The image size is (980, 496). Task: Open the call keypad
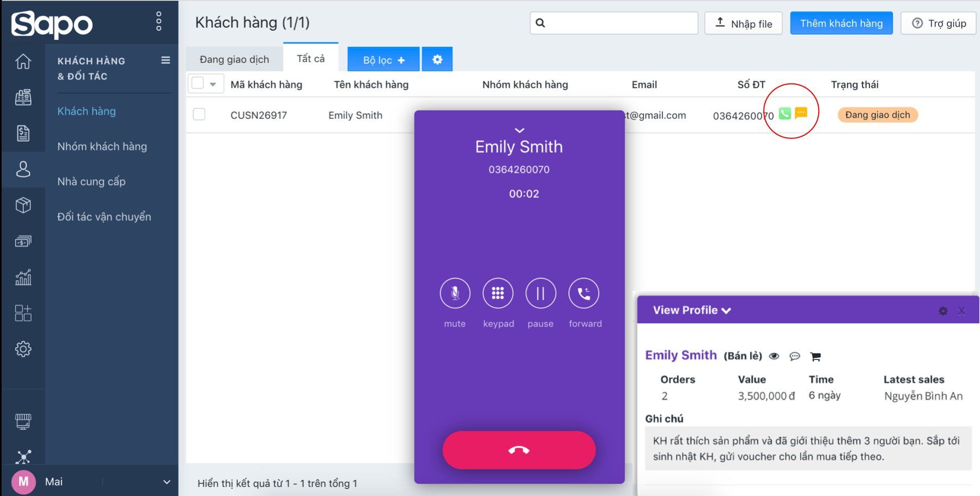click(498, 293)
